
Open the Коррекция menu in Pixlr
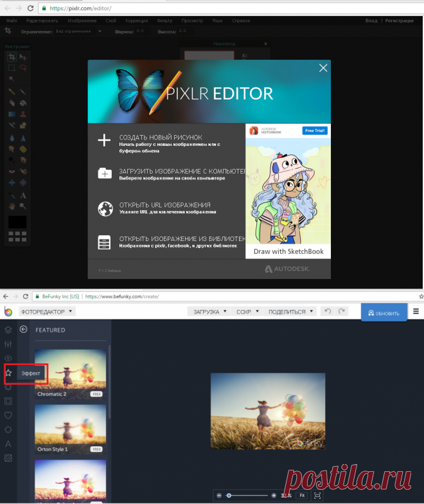point(136,21)
